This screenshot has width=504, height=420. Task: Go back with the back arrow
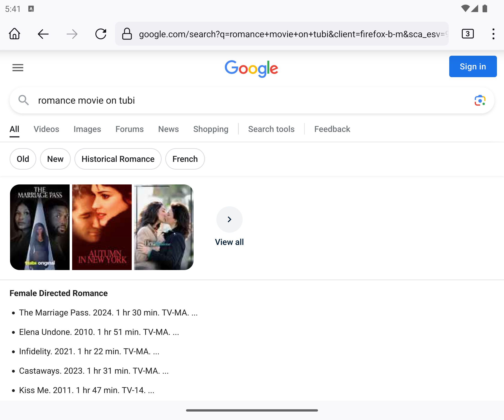[x=43, y=34]
